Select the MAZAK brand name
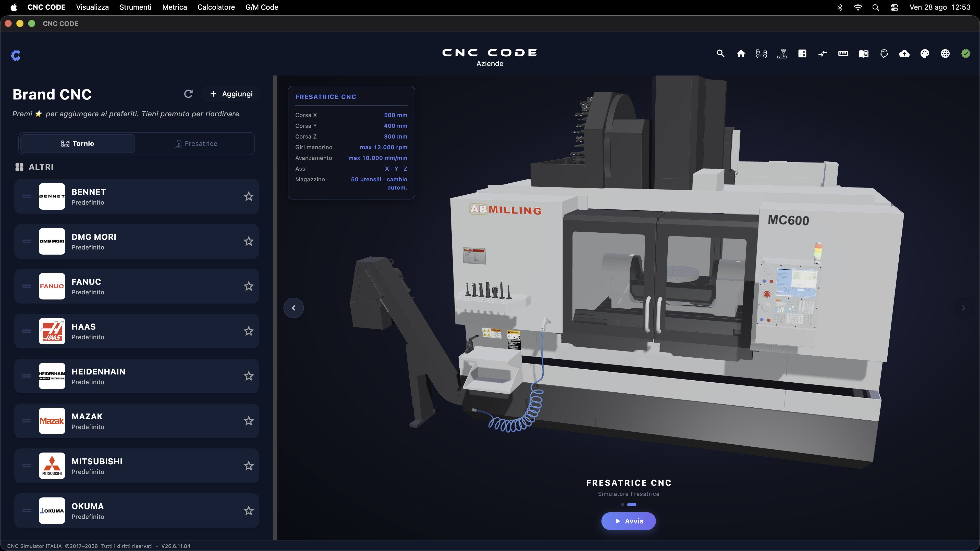This screenshot has width=980, height=551. coord(87,416)
